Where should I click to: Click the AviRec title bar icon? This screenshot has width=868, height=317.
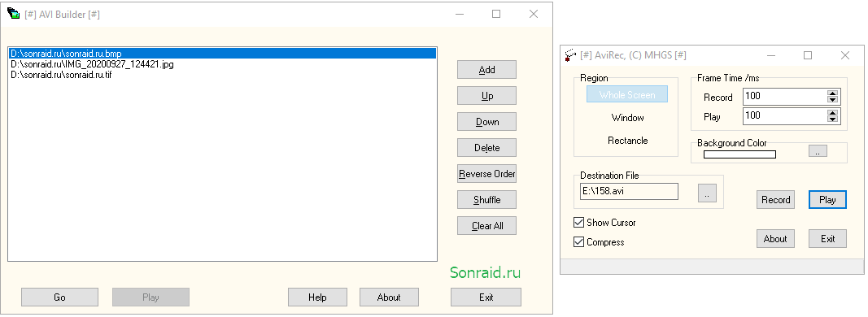(570, 54)
